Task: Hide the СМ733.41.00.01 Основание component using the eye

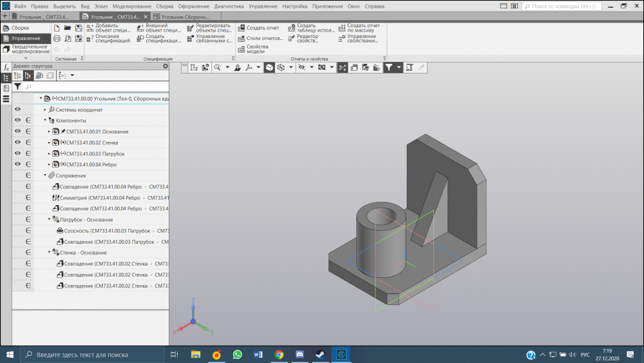Action: (x=18, y=132)
